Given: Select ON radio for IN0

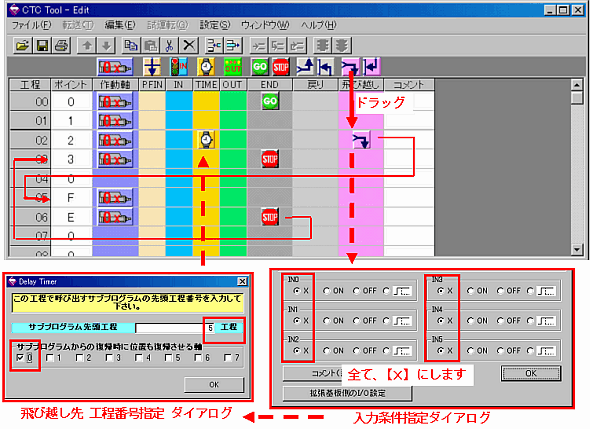Looking at the screenshot, I should tap(326, 291).
